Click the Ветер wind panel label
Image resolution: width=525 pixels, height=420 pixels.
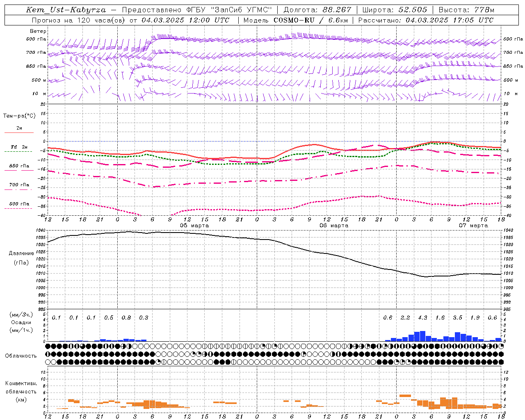[38, 31]
